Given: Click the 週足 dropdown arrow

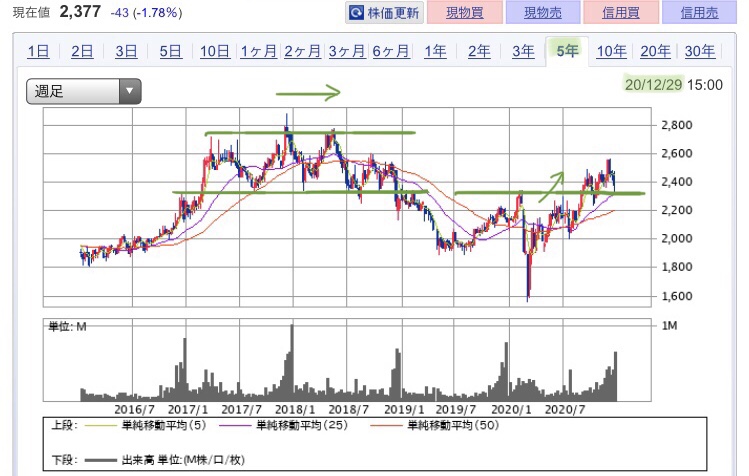Looking at the screenshot, I should (x=129, y=91).
